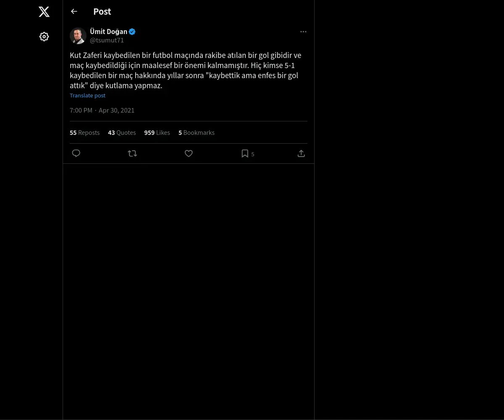
Task: Bookmark this post
Action: (x=245, y=153)
